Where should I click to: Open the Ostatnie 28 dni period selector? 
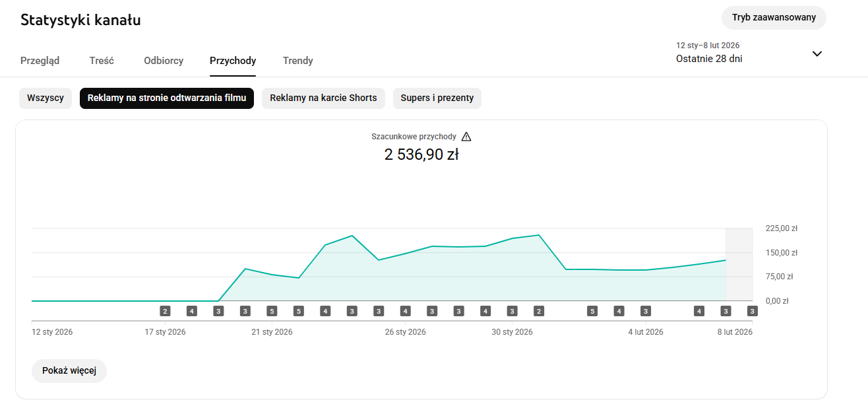coord(709,59)
